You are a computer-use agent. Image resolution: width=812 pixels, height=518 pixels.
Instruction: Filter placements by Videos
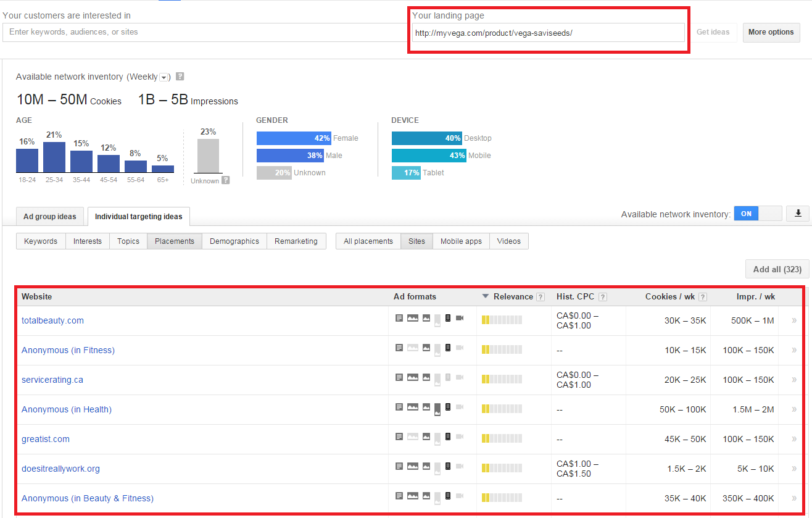coord(509,241)
